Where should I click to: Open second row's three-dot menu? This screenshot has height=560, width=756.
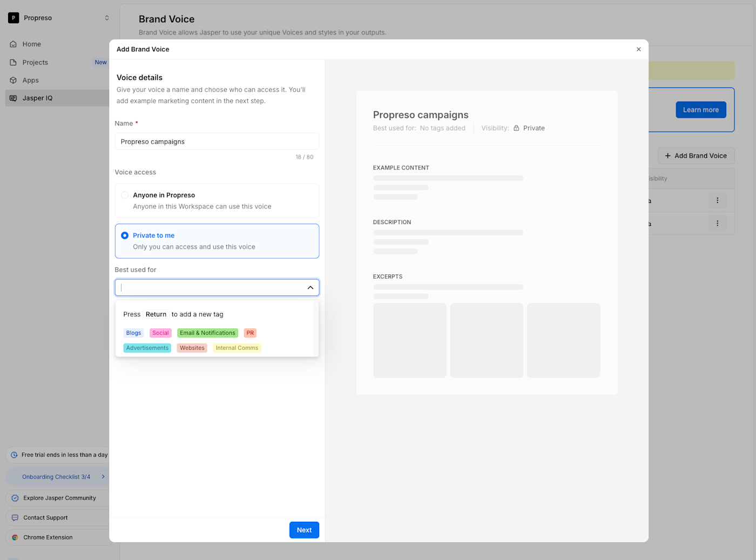(717, 223)
